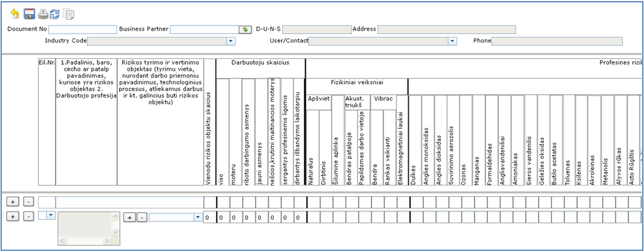Open Business Partner lookup green arrow button
The width and height of the screenshot is (644, 252).
pyautogui.click(x=245, y=29)
